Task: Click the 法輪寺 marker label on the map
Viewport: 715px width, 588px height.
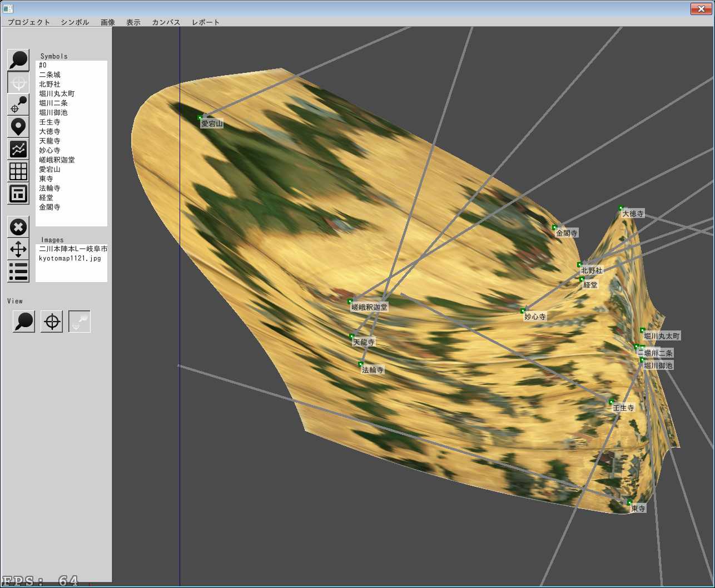Action: pos(373,370)
